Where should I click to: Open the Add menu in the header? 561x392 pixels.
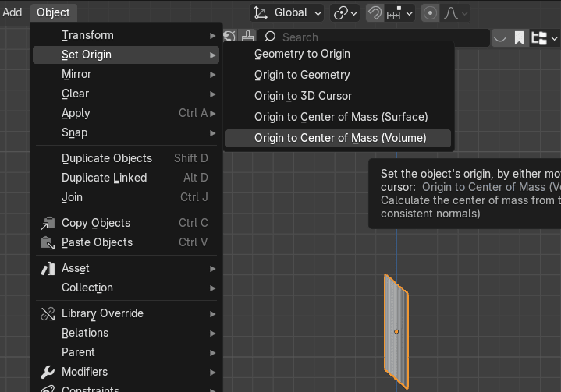coord(12,12)
